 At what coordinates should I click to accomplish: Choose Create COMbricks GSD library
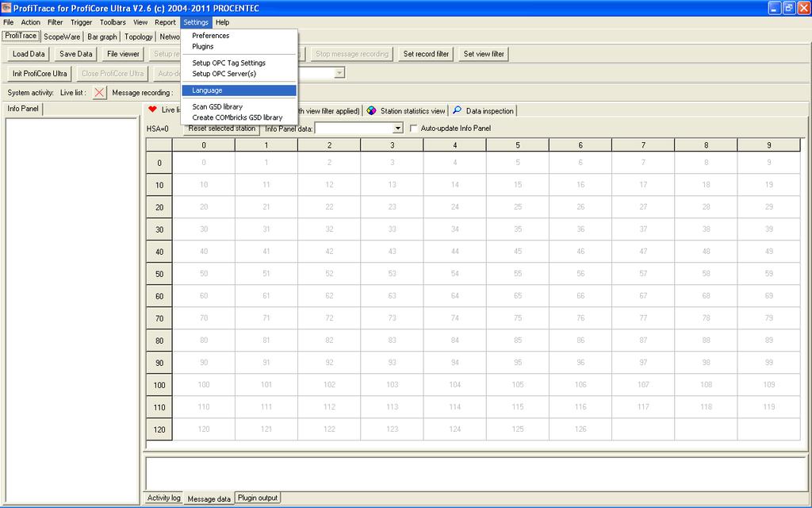click(x=239, y=117)
